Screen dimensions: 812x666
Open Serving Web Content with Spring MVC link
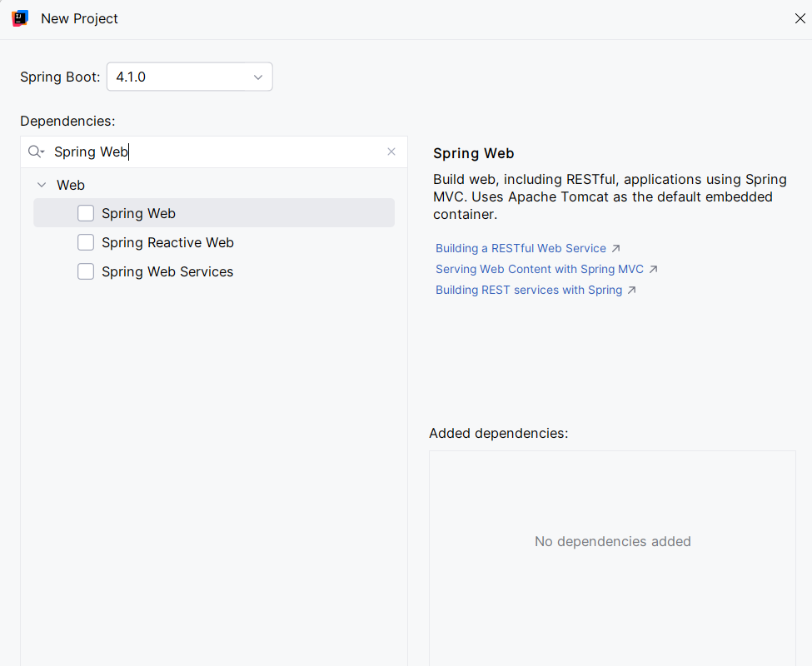point(539,269)
